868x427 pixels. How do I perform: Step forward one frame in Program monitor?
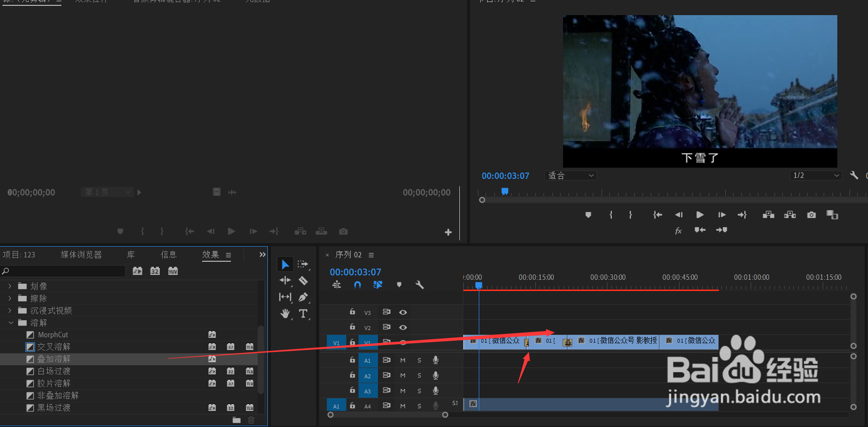click(x=722, y=215)
